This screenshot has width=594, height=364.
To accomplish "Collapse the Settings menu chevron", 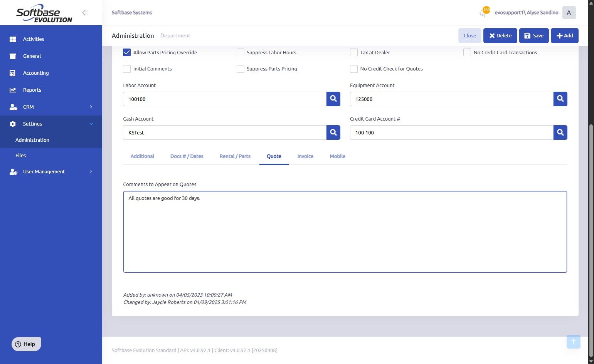I will point(91,124).
